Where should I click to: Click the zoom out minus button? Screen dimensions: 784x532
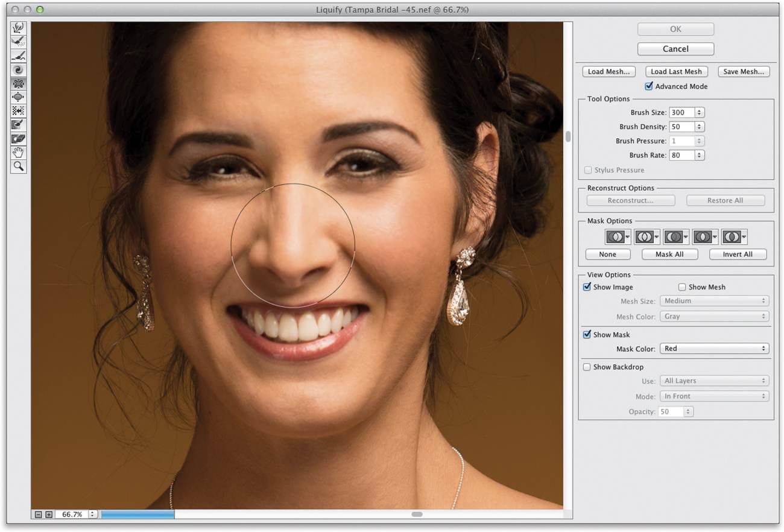coord(39,515)
